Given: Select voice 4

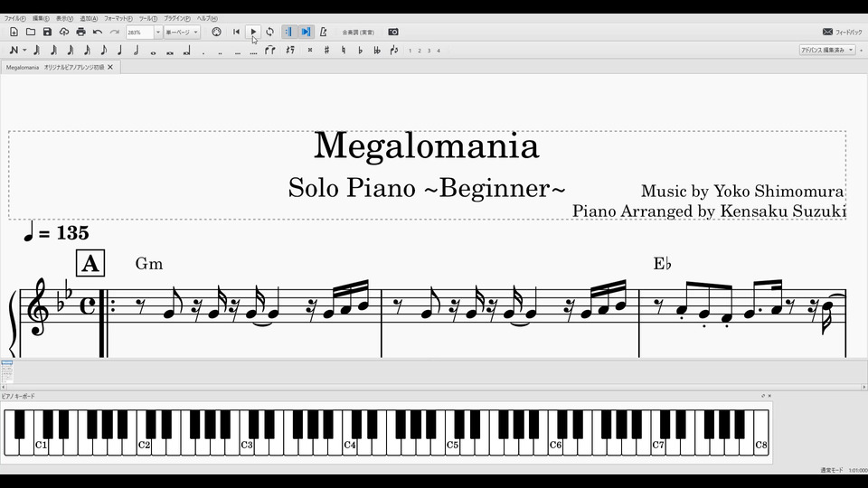Looking at the screenshot, I should point(439,51).
